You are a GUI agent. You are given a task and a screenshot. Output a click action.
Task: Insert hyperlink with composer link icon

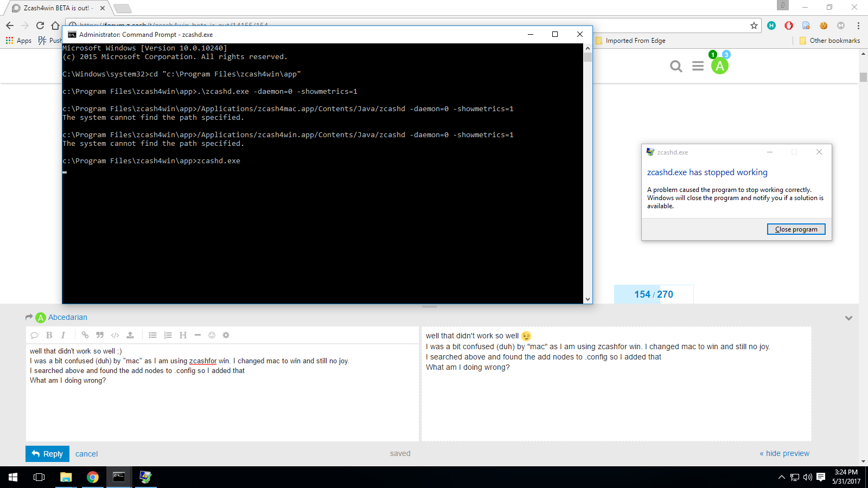click(85, 335)
